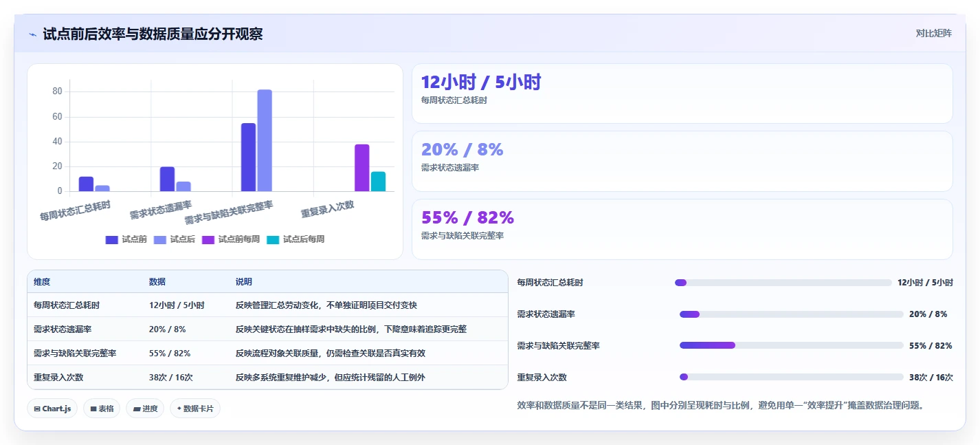Image resolution: width=980 pixels, height=445 pixels.
Task: Toggle the 试点后每周 legend swatch
Action: 273,239
